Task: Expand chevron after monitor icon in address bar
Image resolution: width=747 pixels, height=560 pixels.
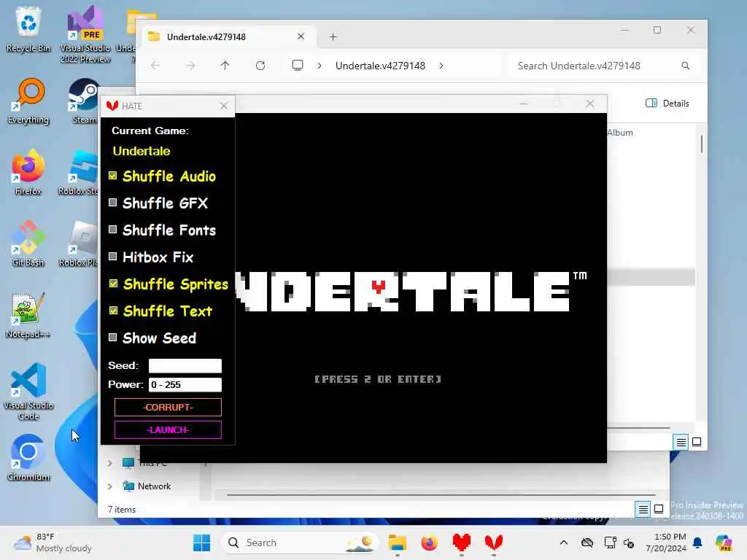Action: [x=320, y=66]
